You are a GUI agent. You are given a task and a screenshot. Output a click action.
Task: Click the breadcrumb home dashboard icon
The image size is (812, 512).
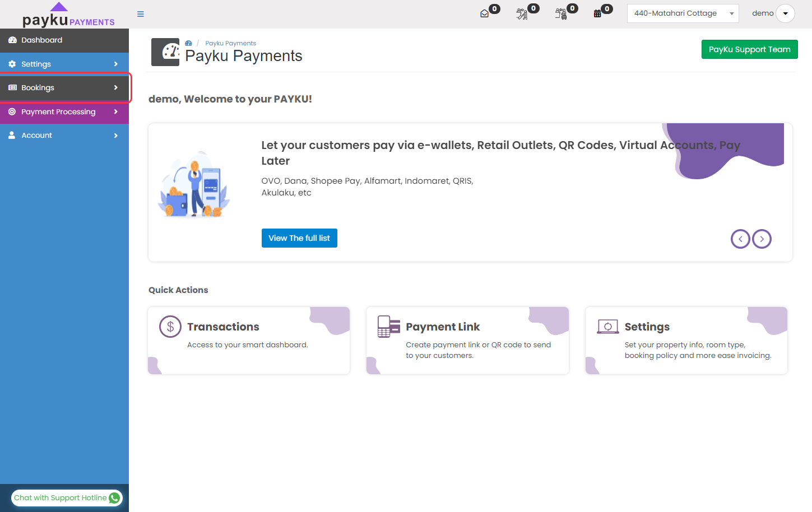pyautogui.click(x=188, y=43)
